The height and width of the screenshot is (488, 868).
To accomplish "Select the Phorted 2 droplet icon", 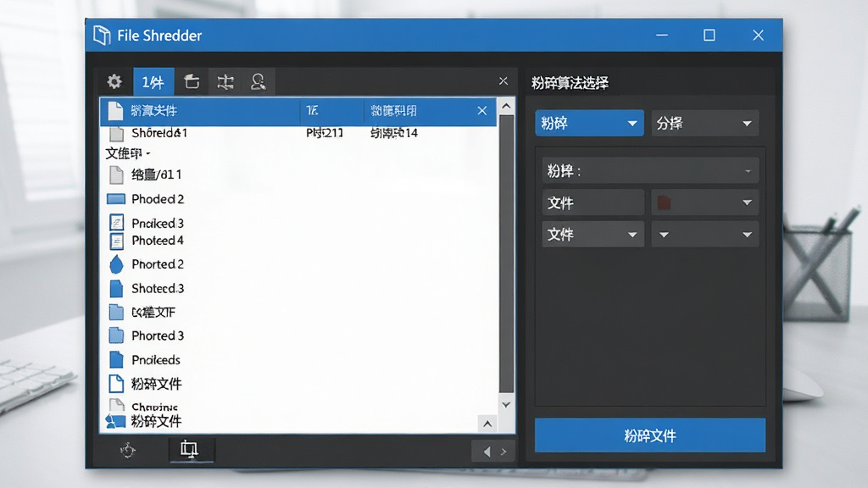I will pyautogui.click(x=116, y=264).
